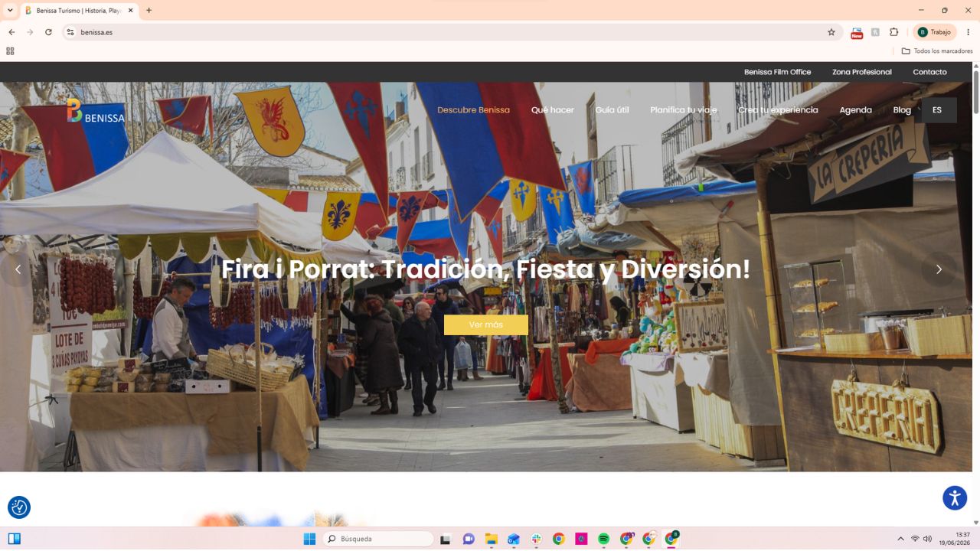Open Windows Start menu
Image resolution: width=980 pixels, height=551 pixels.
309,539
